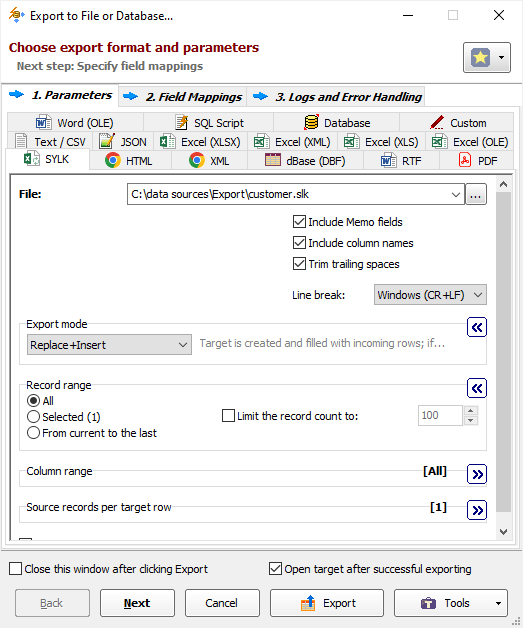This screenshot has height=628, width=523.
Task: Click the SQL Script lightning page icon
Action: coord(182,122)
